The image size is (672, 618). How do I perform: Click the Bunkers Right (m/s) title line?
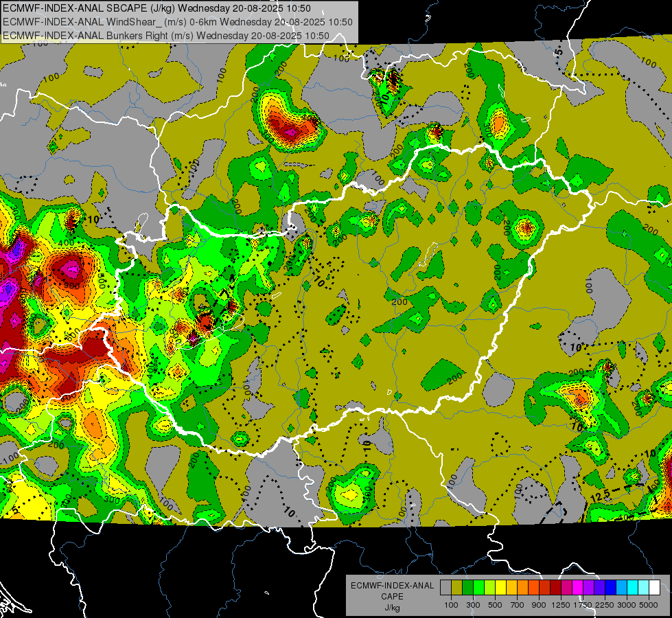166,36
